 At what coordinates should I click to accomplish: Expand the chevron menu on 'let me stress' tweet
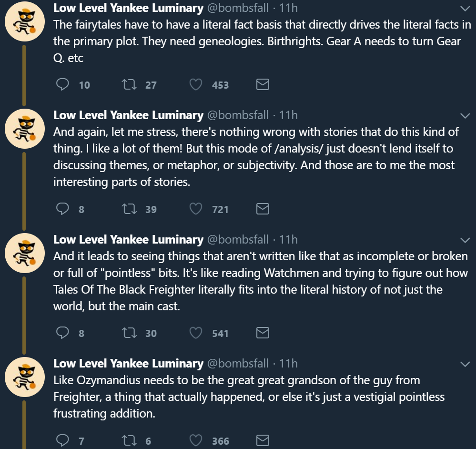point(465,116)
